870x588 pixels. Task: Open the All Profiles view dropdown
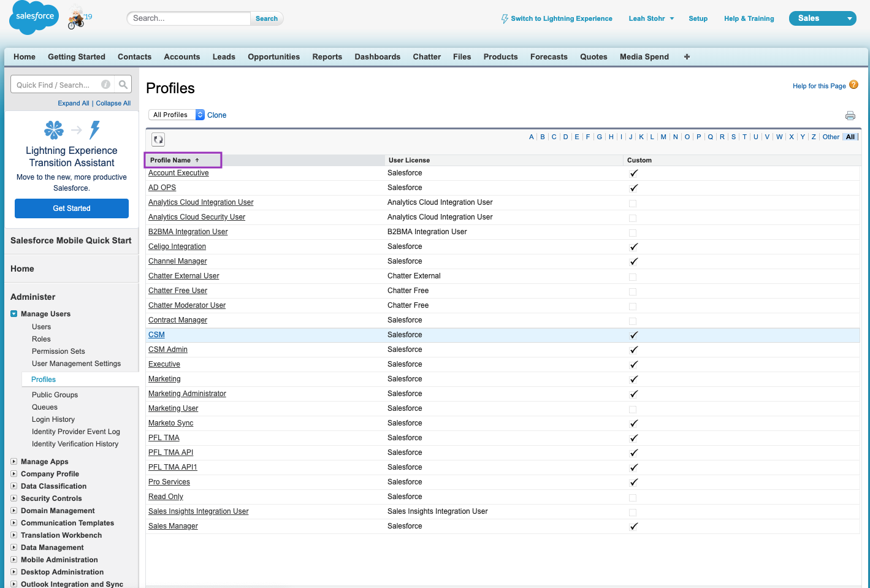click(x=177, y=115)
